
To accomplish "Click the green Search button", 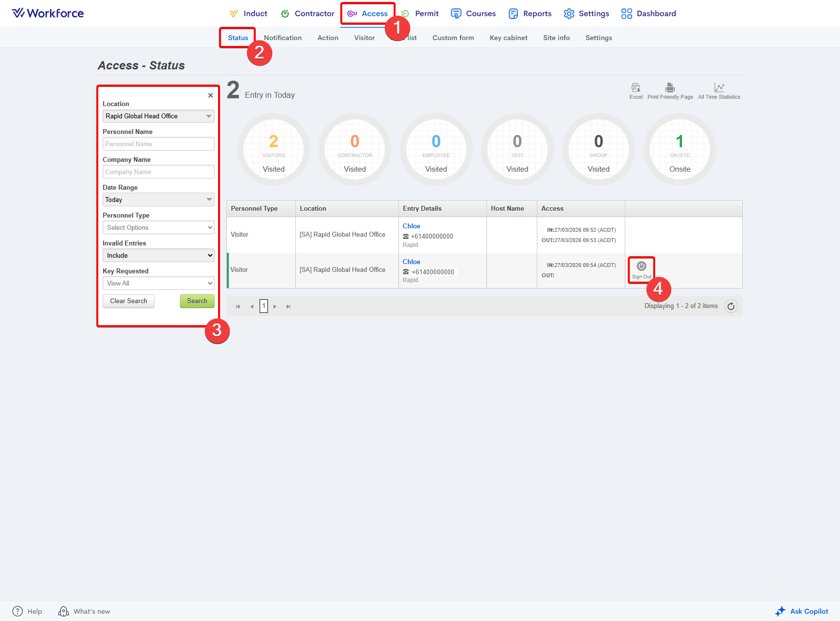I will point(197,301).
